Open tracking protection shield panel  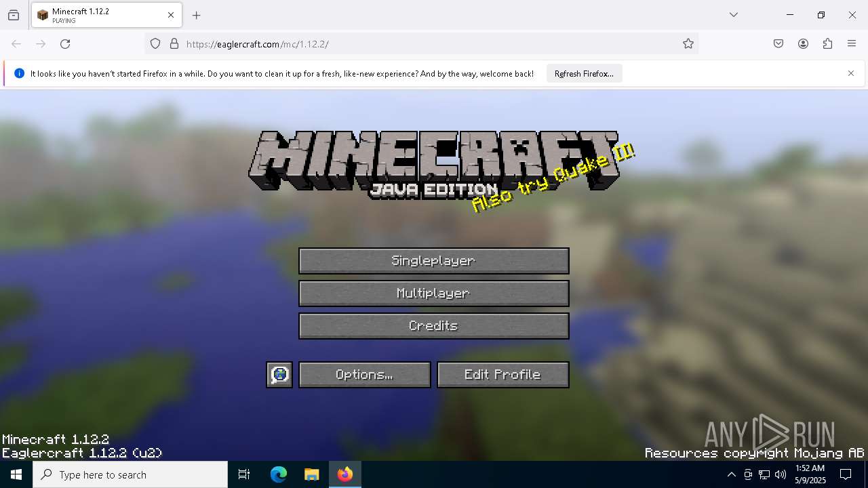coord(155,44)
